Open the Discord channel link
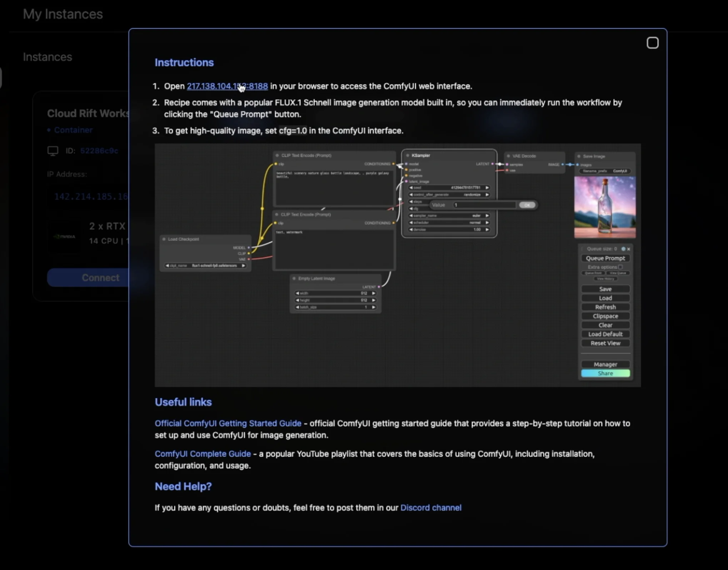The image size is (728, 570). [x=430, y=507]
